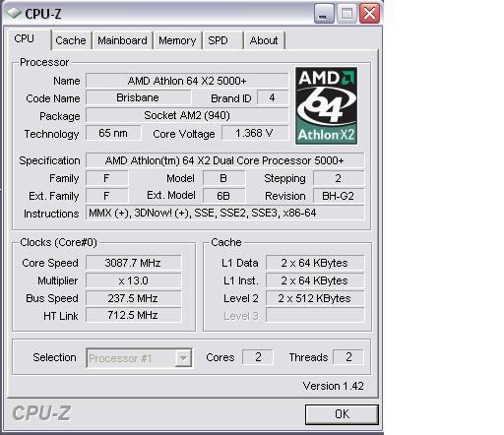Click the Level 2 value 2 x 512 KBytes
The image size is (504, 435).
coord(315,298)
